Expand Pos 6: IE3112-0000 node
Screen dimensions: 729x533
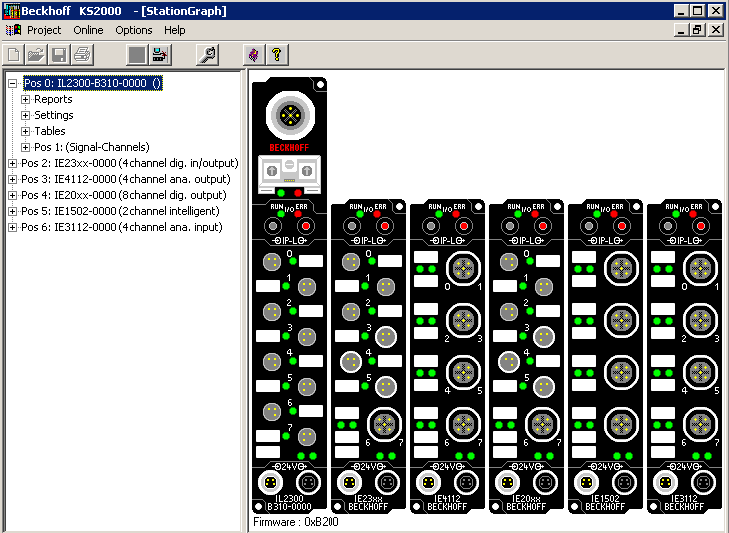tap(13, 227)
